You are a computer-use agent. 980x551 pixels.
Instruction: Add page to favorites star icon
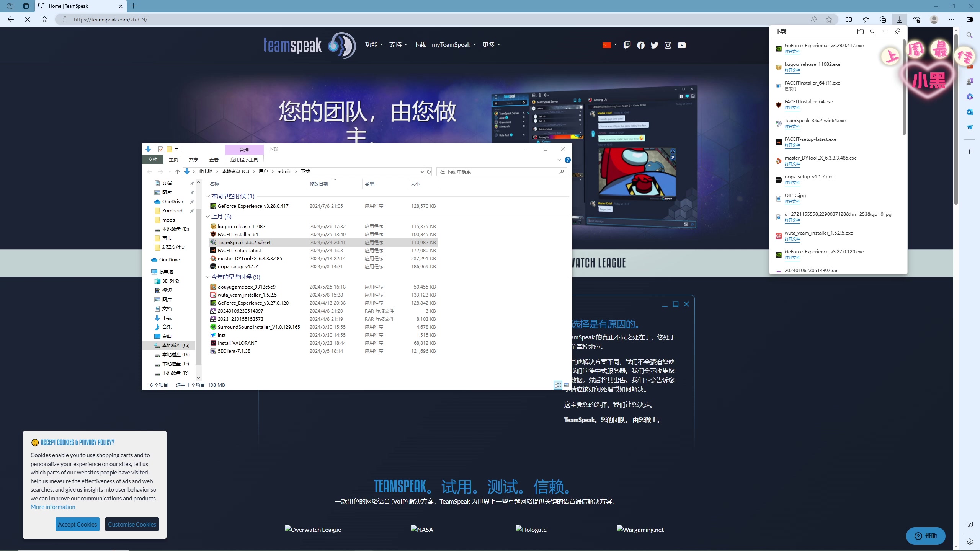[x=829, y=20]
